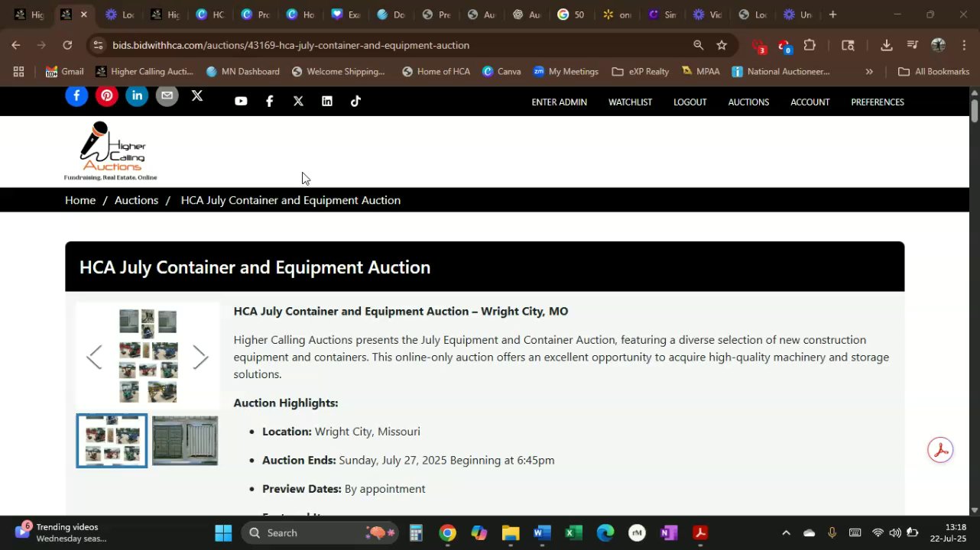Open the Trending videos widget
Screen dimensions: 980x550
pos(61,532)
